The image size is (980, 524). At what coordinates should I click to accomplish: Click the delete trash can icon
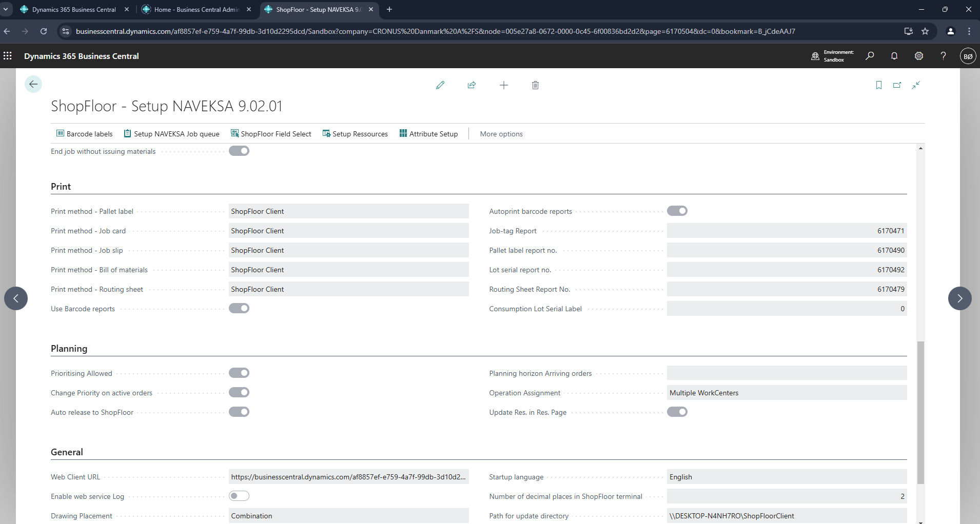(535, 85)
